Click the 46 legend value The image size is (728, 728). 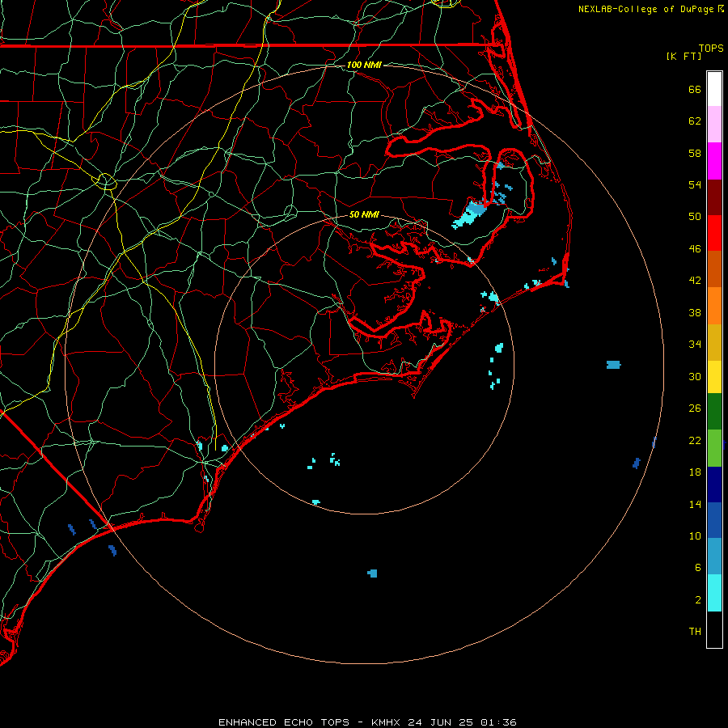695,249
